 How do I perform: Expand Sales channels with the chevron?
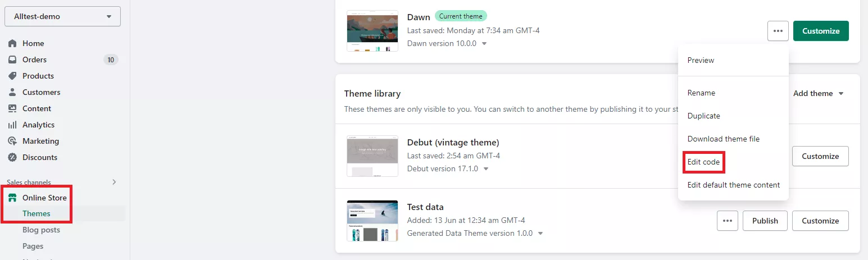point(114,182)
